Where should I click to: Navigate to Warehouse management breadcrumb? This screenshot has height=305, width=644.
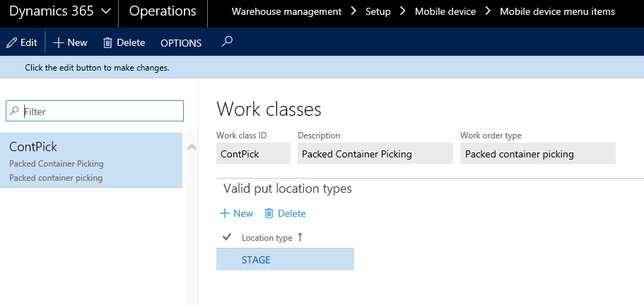point(286,11)
